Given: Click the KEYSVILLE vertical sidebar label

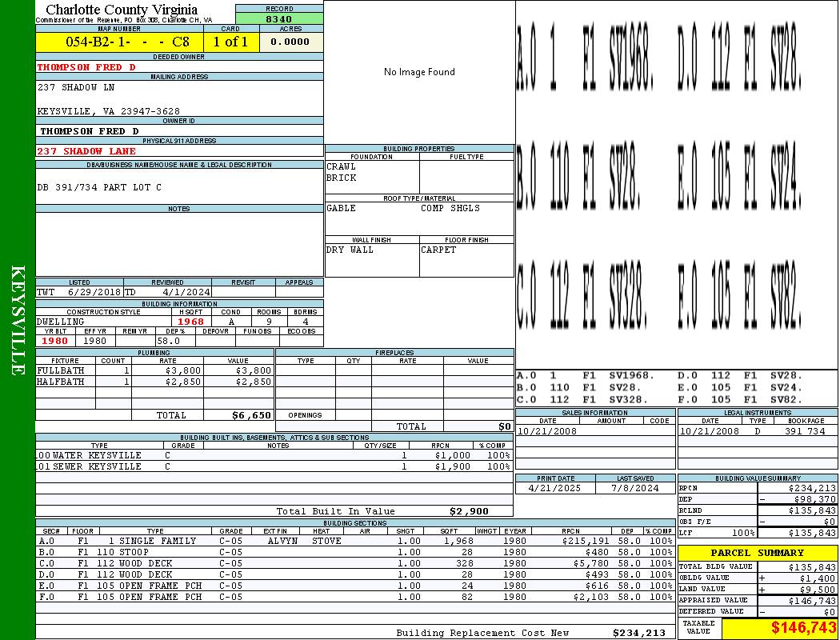Looking at the screenshot, I should pos(18,320).
